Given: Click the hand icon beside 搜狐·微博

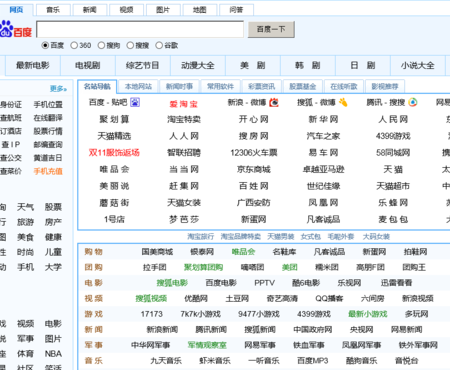Looking at the screenshot, I should click(x=343, y=102).
